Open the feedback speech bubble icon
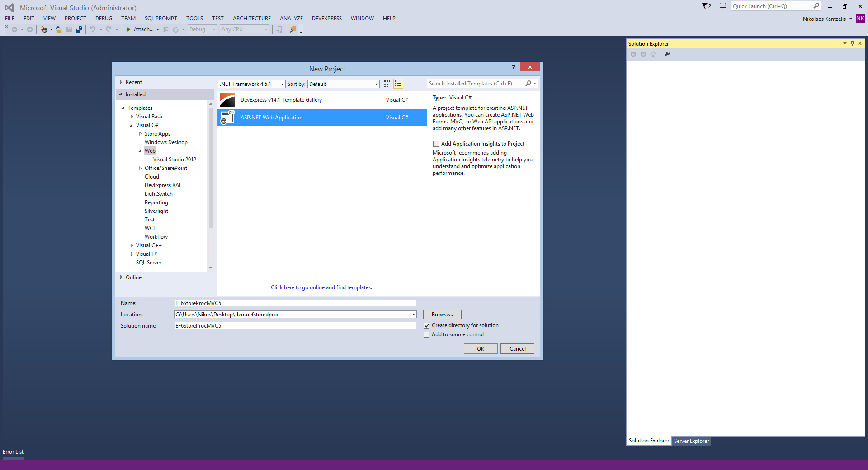The image size is (868, 470). pyautogui.click(x=723, y=6)
